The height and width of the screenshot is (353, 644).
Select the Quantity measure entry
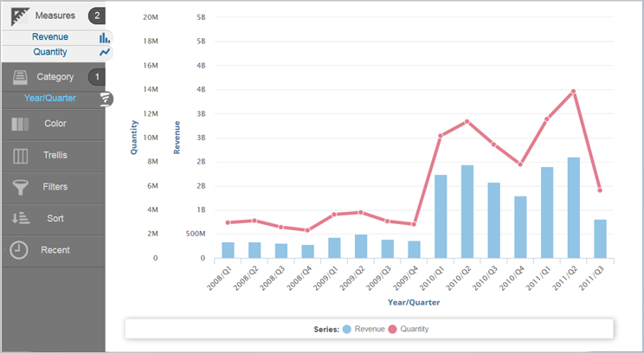pyautogui.click(x=50, y=52)
